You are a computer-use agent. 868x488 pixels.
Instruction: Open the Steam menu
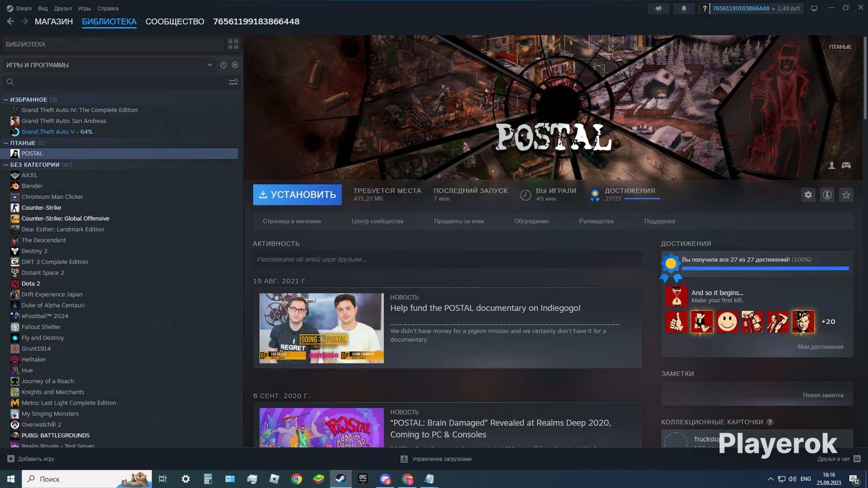pos(19,8)
